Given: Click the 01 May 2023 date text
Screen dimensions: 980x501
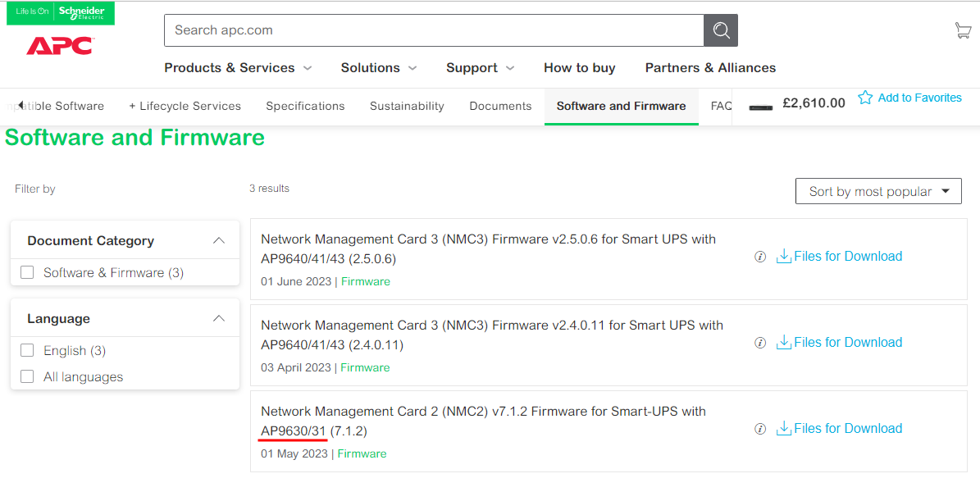Looking at the screenshot, I should pos(294,454).
